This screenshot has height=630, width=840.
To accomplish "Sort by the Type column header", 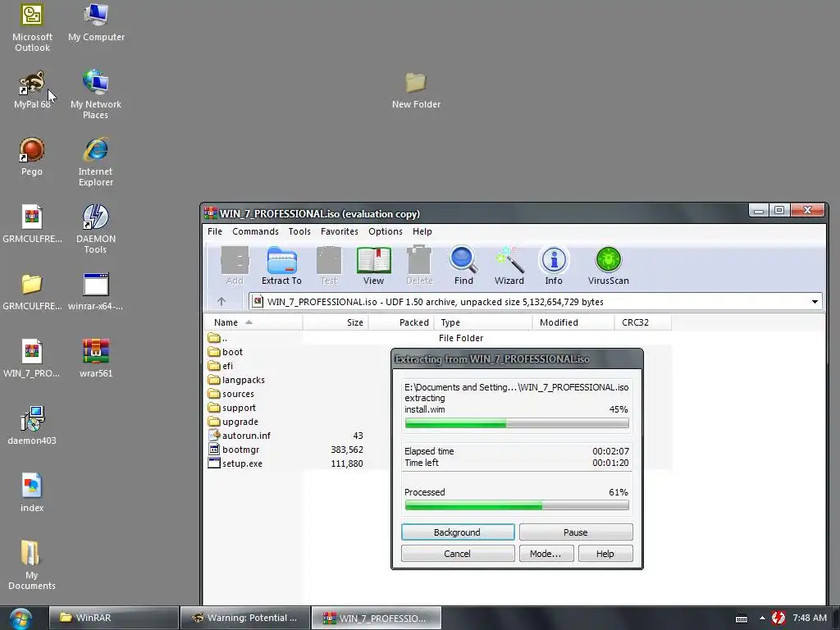I will [x=482, y=322].
